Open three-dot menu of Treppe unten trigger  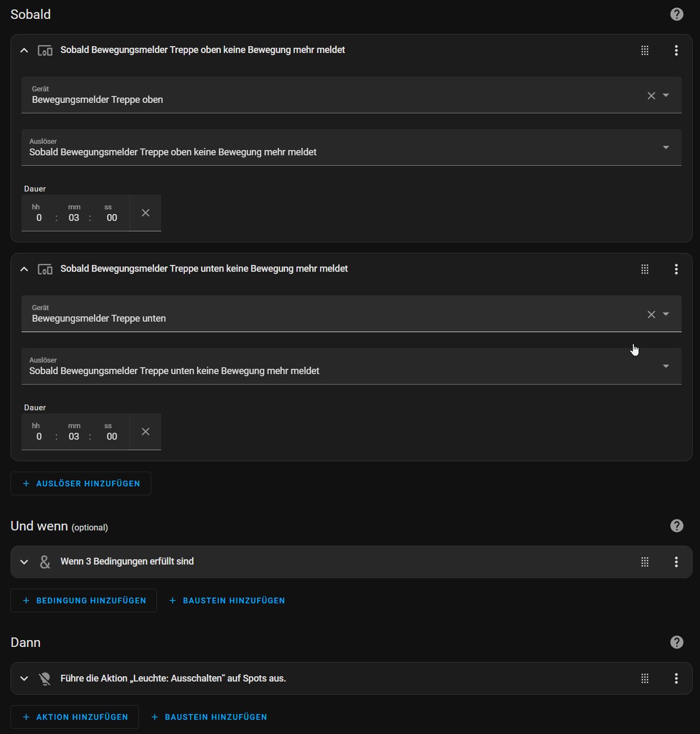point(676,269)
